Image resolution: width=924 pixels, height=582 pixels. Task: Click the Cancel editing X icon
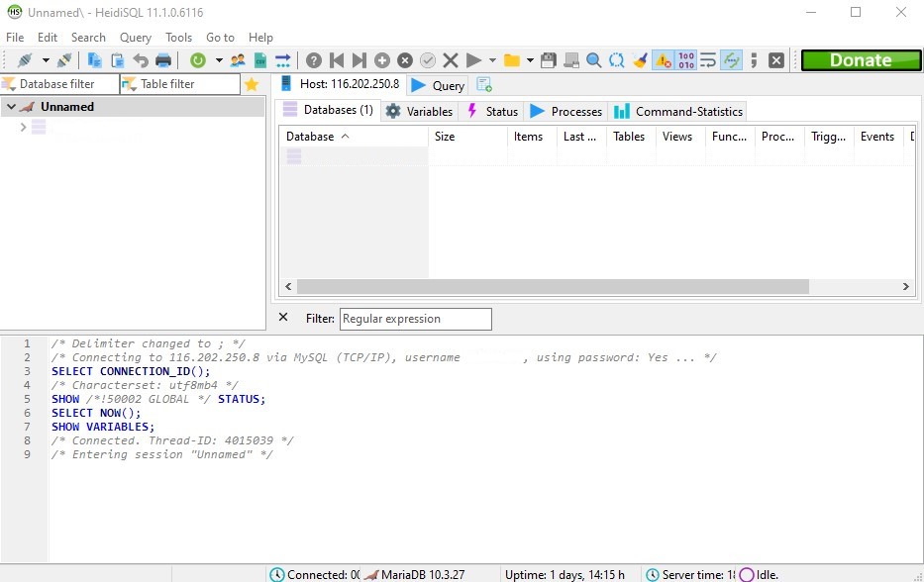[x=451, y=60]
